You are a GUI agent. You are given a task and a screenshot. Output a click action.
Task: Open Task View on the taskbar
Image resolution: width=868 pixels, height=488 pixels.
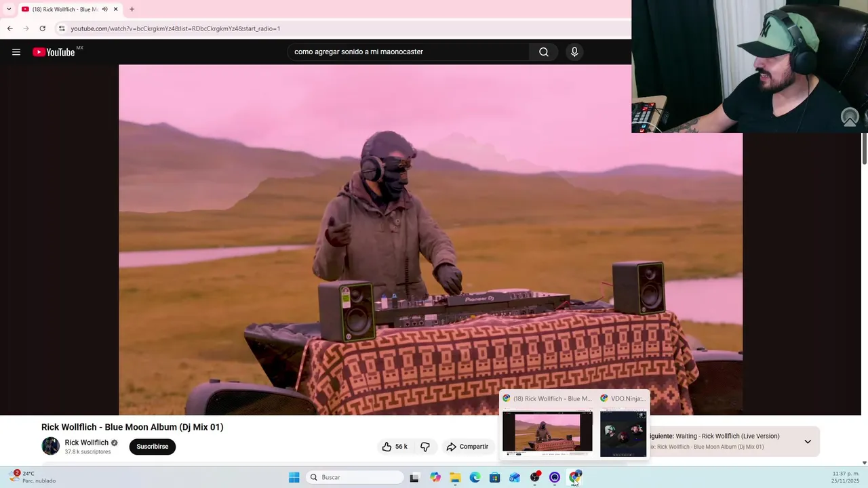(414, 477)
